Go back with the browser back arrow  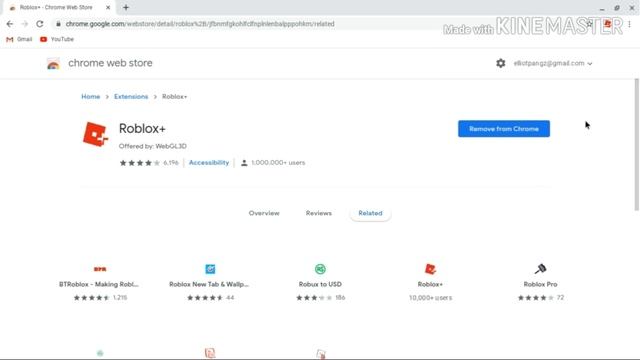[10, 24]
